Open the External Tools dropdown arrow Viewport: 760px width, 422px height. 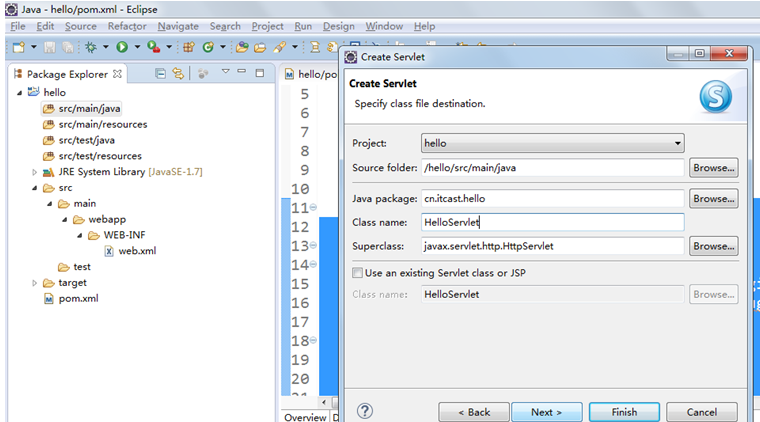pyautogui.click(x=169, y=47)
